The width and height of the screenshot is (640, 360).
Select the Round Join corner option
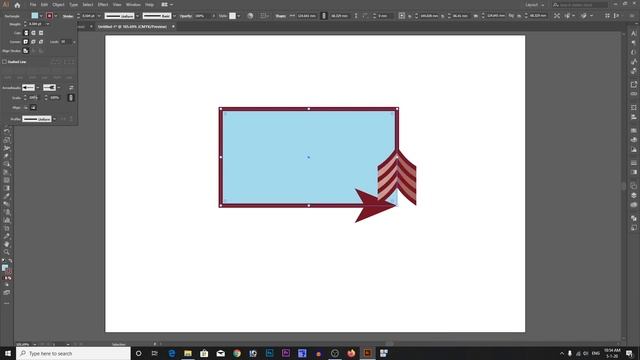click(33, 42)
